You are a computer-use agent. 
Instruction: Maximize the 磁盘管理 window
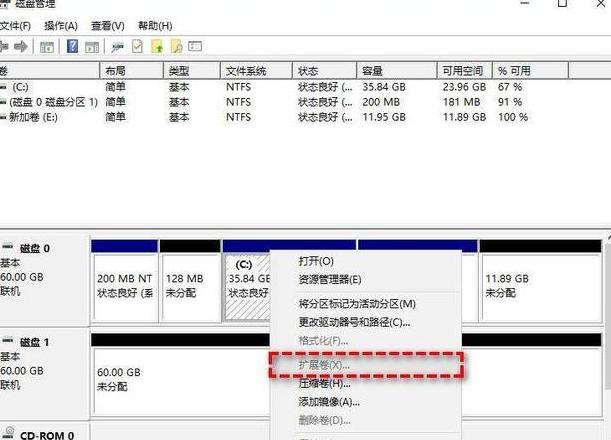[x=562, y=4]
